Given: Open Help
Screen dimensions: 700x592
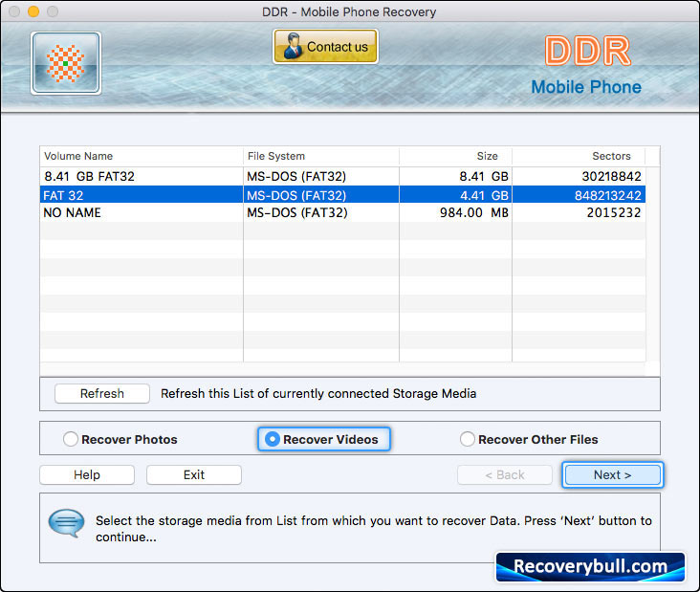Looking at the screenshot, I should click(x=87, y=474).
